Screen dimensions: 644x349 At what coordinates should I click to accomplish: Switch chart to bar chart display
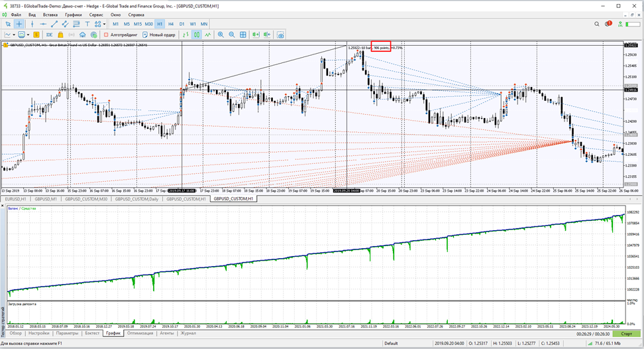pyautogui.click(x=186, y=35)
